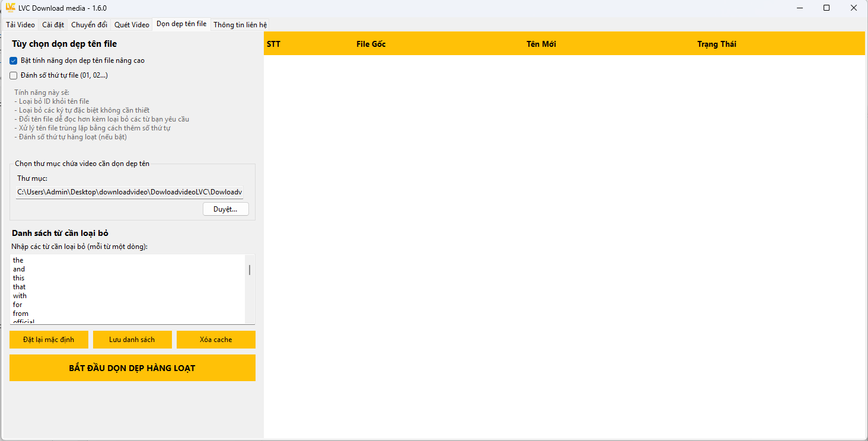Select the Dọn dẹp tên file tab

pyautogui.click(x=181, y=24)
